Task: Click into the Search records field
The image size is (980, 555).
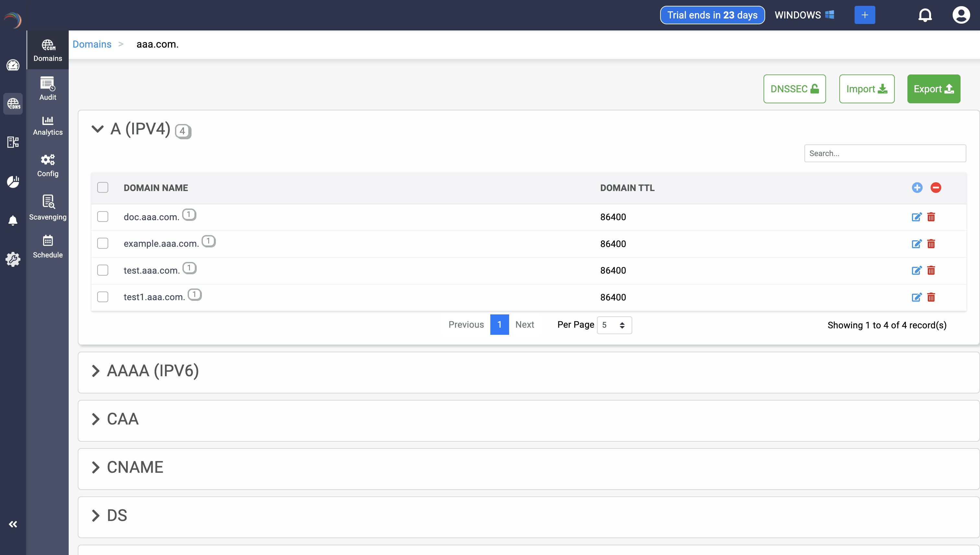Action: pyautogui.click(x=885, y=153)
